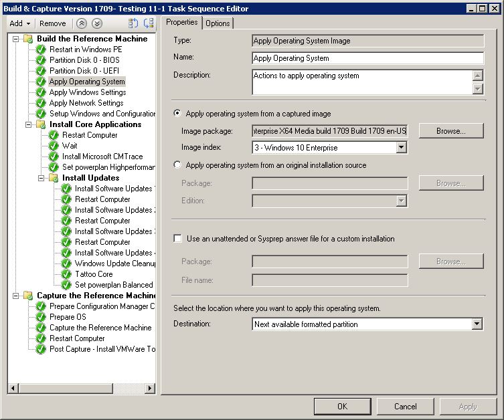Viewport: 504px width, 420px height.
Task: Click green check icon beside Set powerplan Balanced
Action: click(66, 285)
